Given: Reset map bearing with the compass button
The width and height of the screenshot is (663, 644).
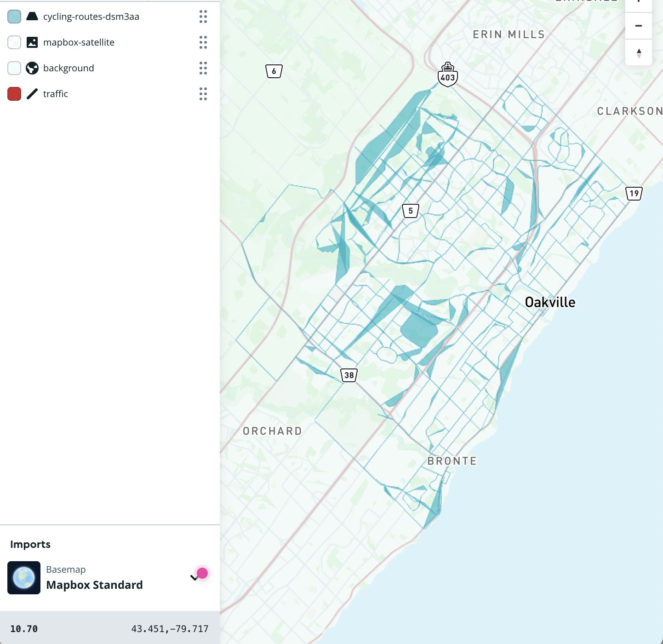Looking at the screenshot, I should pos(639,53).
